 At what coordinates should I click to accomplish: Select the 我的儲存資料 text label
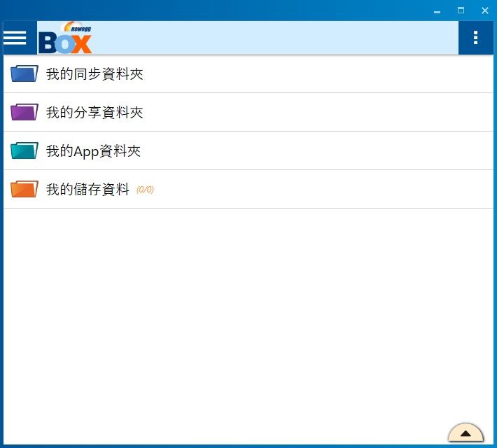[87, 189]
